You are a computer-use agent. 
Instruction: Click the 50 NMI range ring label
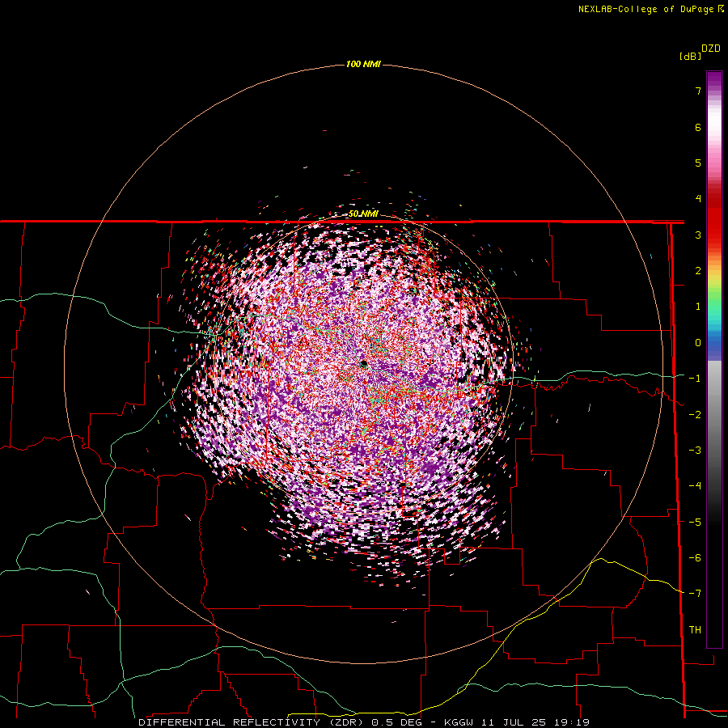pyautogui.click(x=363, y=214)
